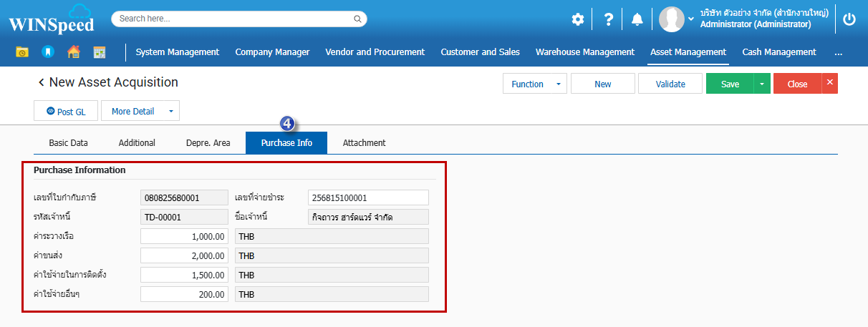Viewport: 868px width, 327px height.
Task: Switch to the Depre. Area tab
Action: (208, 142)
